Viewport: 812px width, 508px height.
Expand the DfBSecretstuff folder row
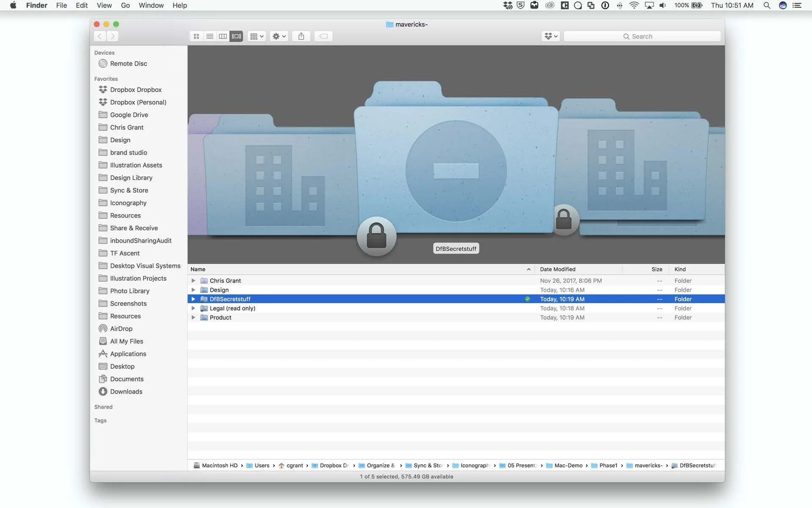[193, 299]
